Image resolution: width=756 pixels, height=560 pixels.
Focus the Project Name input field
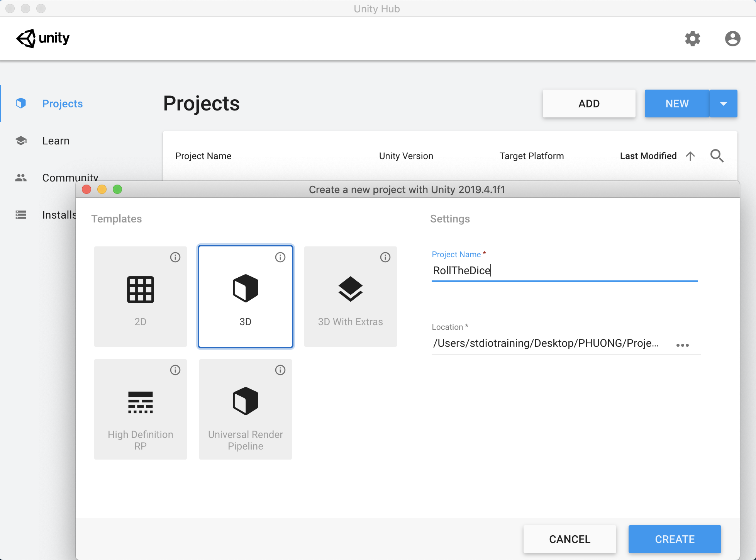click(565, 270)
